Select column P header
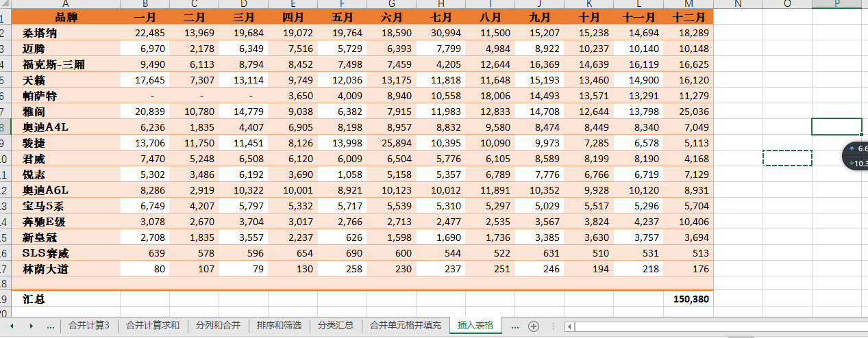 point(837,4)
